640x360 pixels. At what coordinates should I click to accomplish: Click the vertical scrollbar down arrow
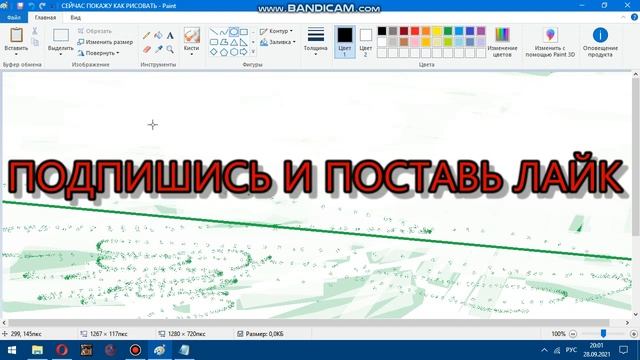(636, 314)
